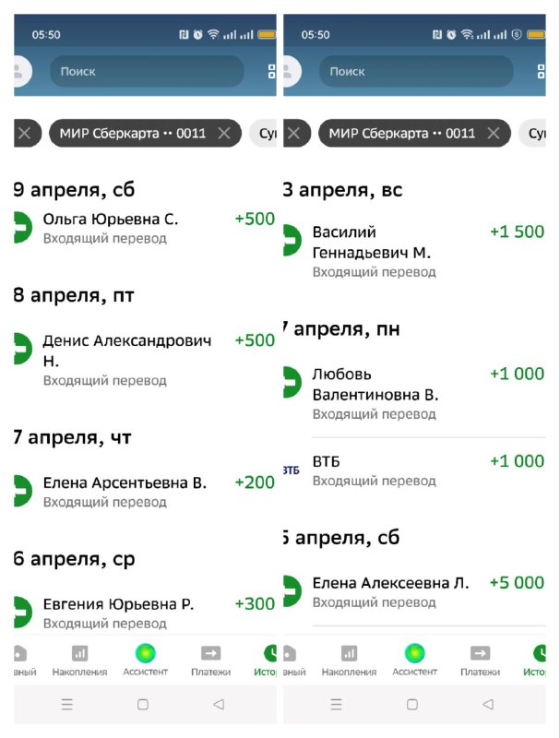560x738 pixels.
Task: Open Платежи tab under Елена Алексеевна Л. entry
Action: coord(480,660)
